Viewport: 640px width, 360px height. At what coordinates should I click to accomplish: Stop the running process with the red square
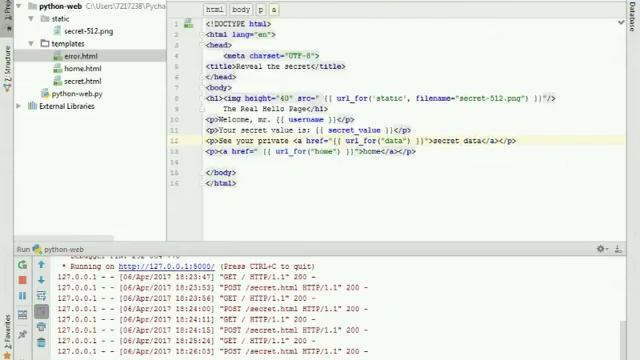(x=22, y=280)
